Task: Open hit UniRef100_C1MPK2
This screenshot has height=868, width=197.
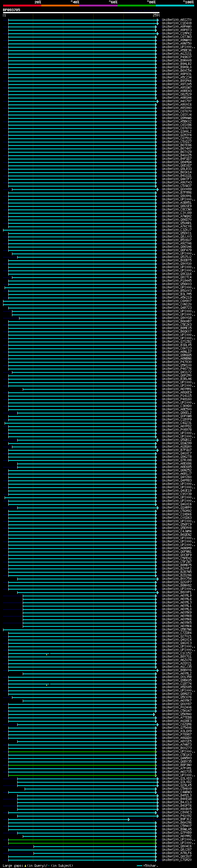Action: pos(176,33)
